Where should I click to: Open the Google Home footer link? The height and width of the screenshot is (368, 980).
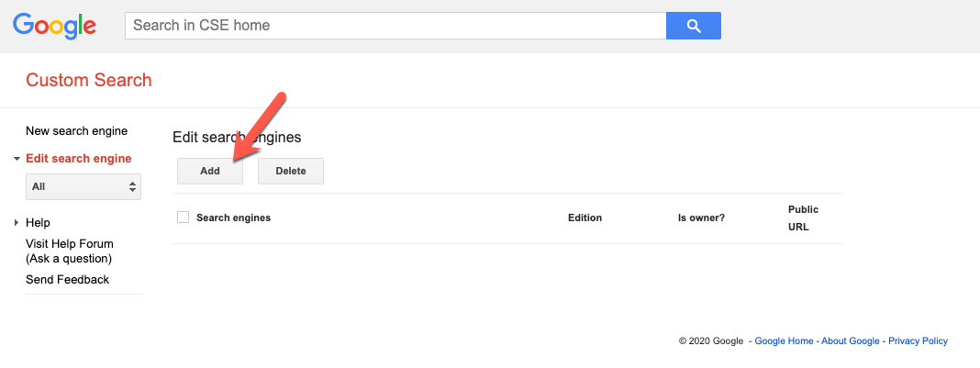[x=784, y=341]
